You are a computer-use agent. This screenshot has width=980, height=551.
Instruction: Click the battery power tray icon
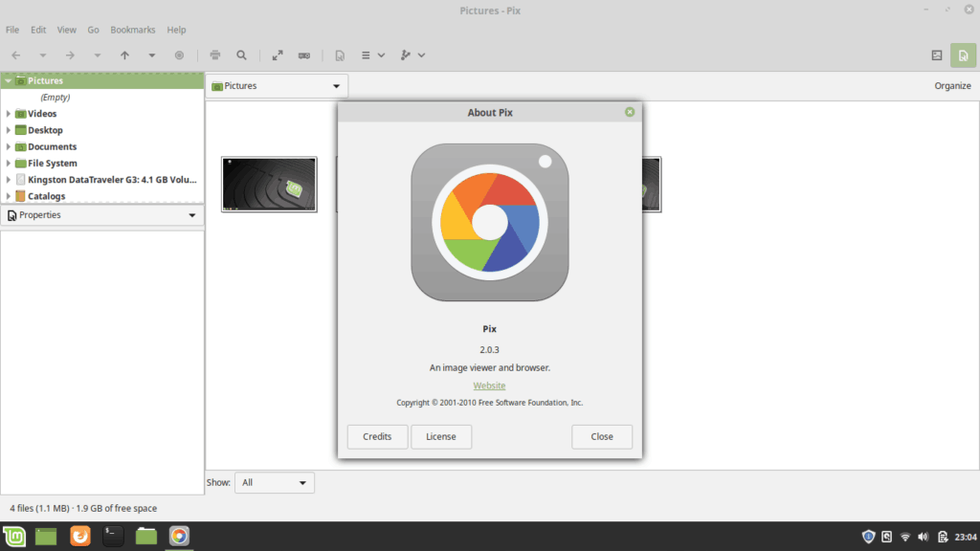click(x=943, y=537)
